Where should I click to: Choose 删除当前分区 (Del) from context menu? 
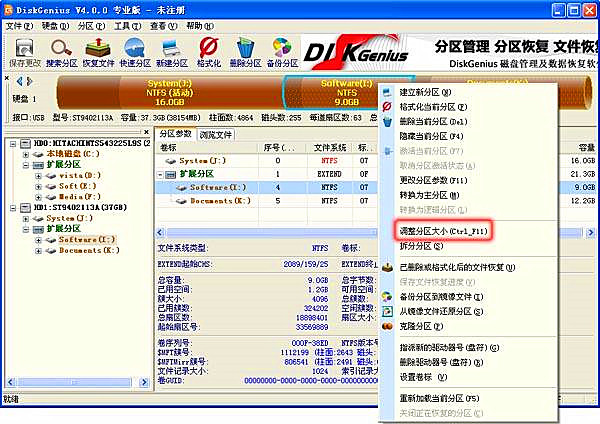click(467, 122)
